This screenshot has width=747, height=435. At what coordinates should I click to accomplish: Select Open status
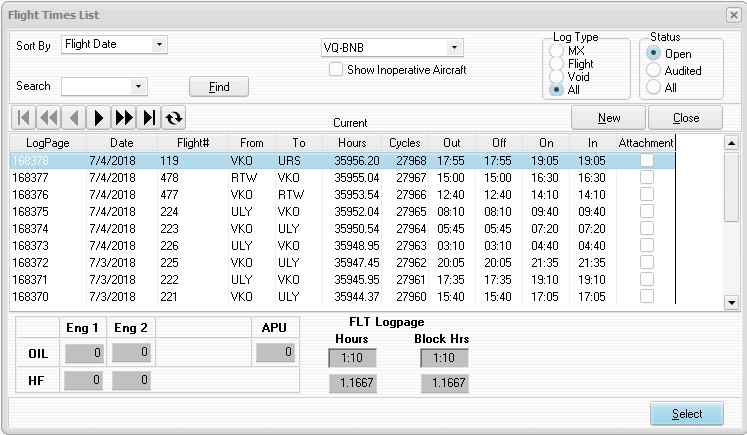pos(654,53)
